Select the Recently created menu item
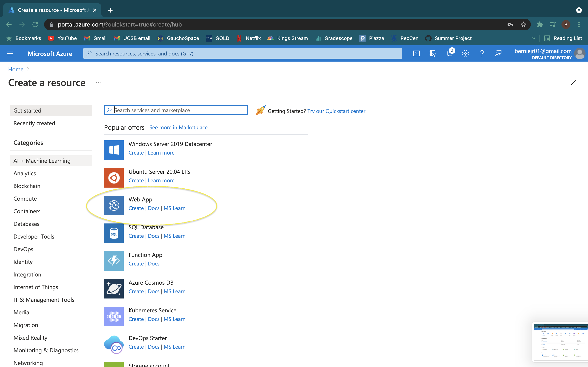This screenshot has height=367, width=588. 34,123
